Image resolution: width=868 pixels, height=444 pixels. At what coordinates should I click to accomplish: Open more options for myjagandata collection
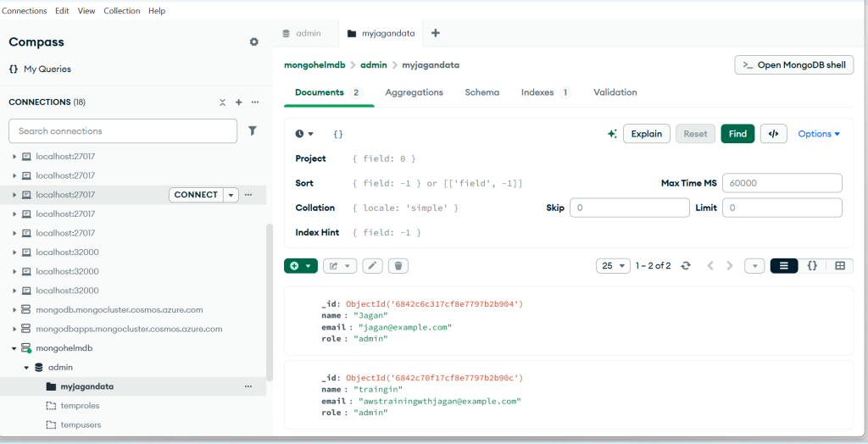(248, 386)
